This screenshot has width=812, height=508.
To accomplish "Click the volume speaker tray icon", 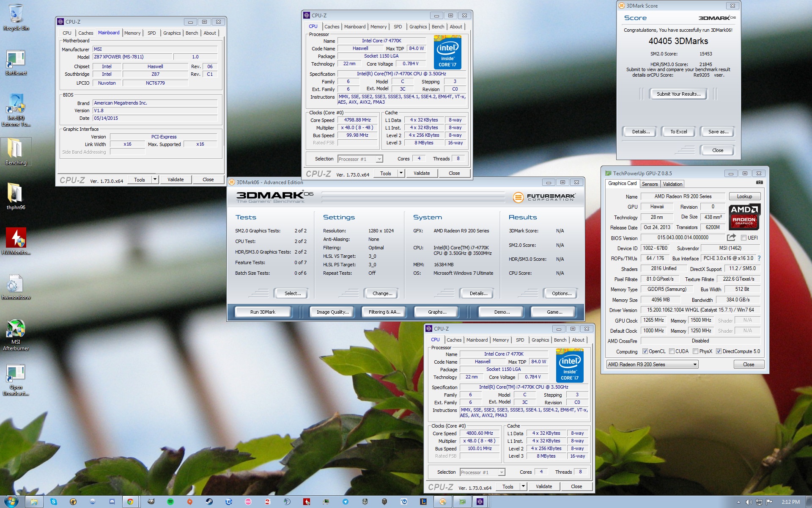I will click(749, 502).
